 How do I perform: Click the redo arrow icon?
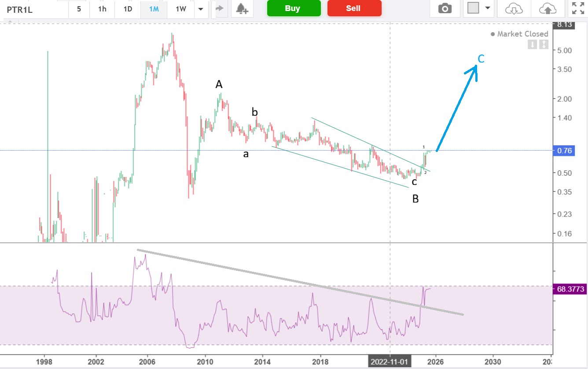[220, 8]
